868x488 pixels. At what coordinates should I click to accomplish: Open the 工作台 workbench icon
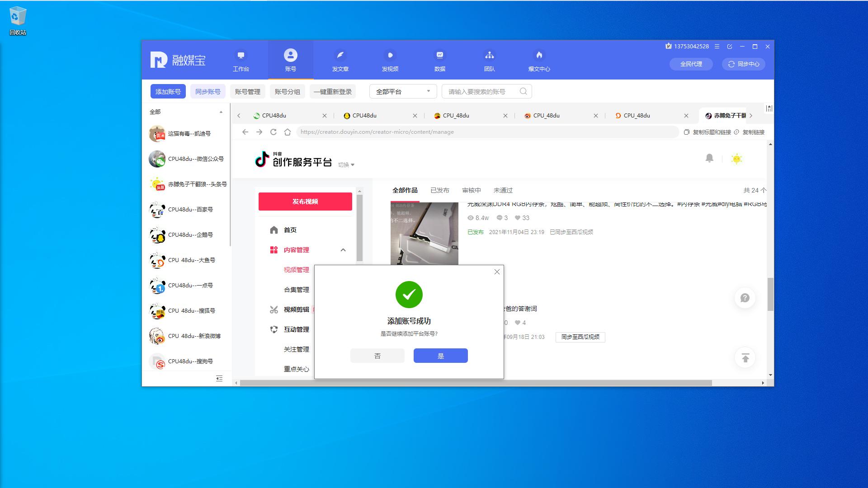click(x=241, y=60)
